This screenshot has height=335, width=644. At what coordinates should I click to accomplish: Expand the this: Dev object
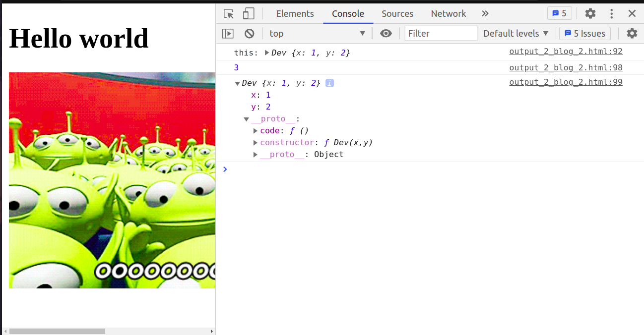(267, 53)
